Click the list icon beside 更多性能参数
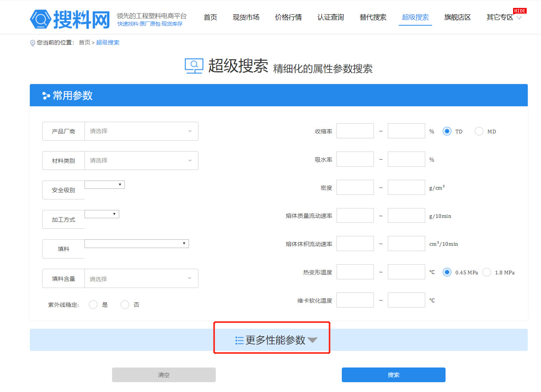 (x=239, y=340)
